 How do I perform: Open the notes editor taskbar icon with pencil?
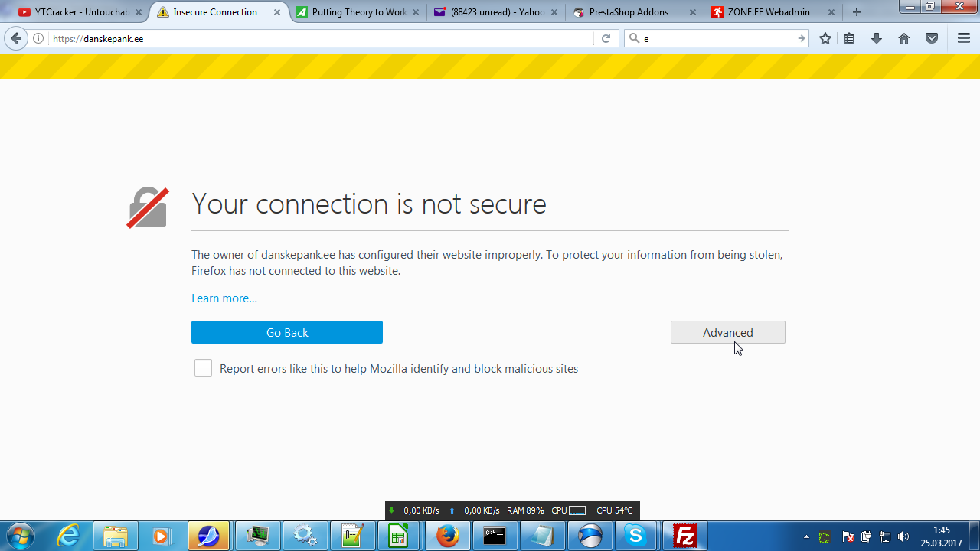(x=352, y=536)
